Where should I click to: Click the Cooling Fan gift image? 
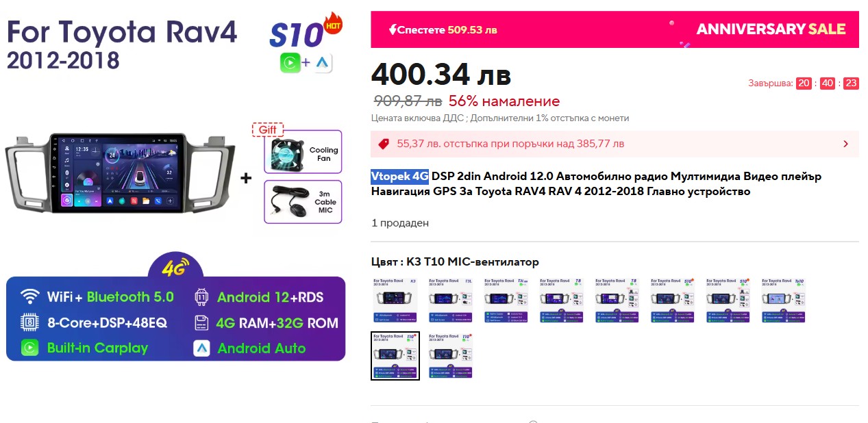tap(302, 152)
